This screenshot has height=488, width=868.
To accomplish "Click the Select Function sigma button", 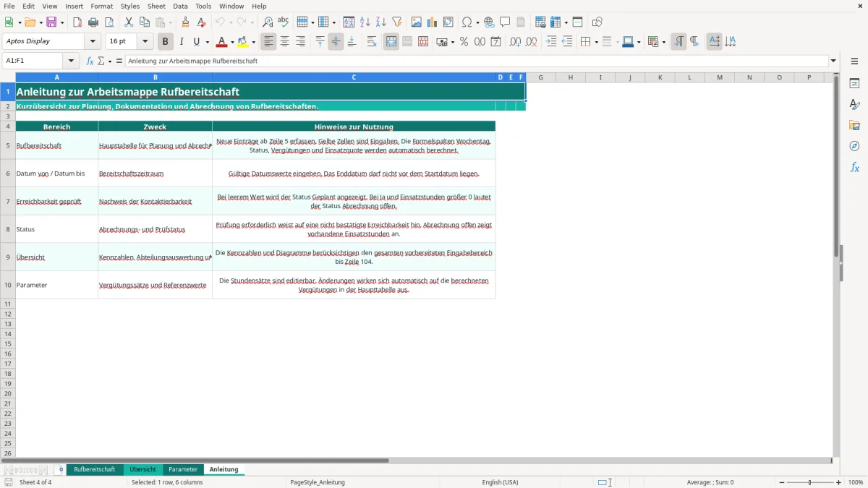I will tap(101, 61).
